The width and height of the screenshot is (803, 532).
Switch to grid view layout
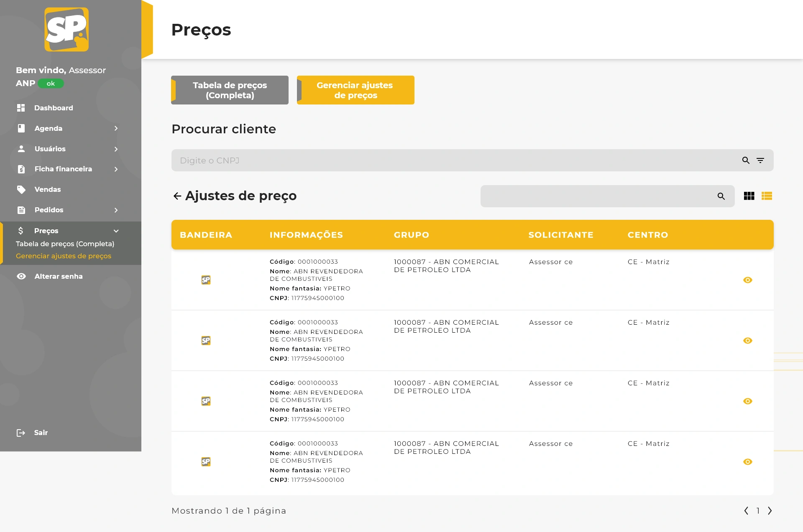[749, 196]
